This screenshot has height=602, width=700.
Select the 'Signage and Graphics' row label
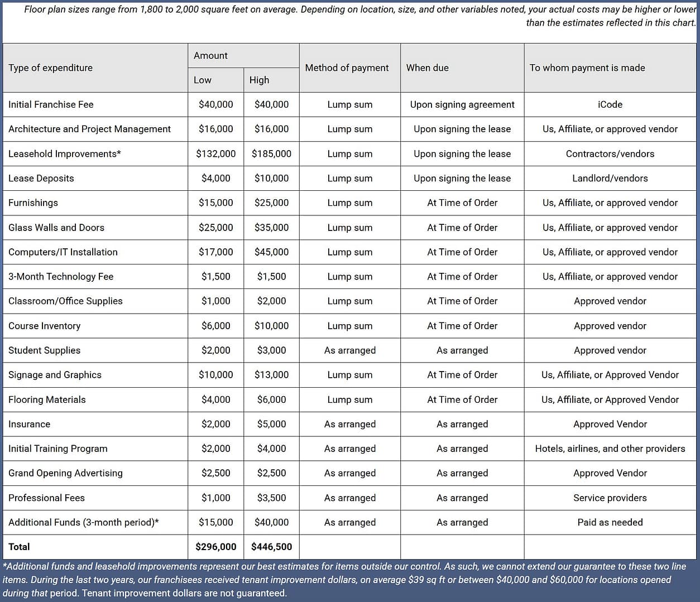click(x=55, y=375)
